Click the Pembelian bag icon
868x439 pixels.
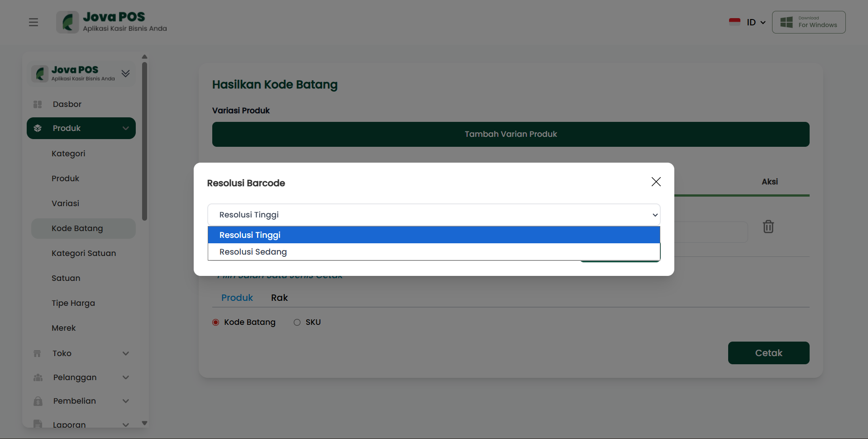pos(38,401)
